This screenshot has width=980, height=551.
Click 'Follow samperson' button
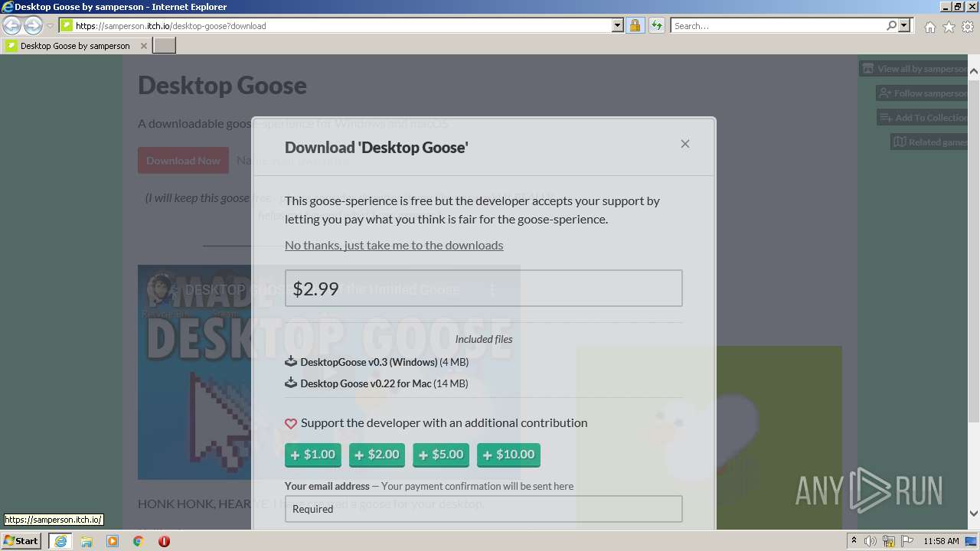(x=923, y=93)
